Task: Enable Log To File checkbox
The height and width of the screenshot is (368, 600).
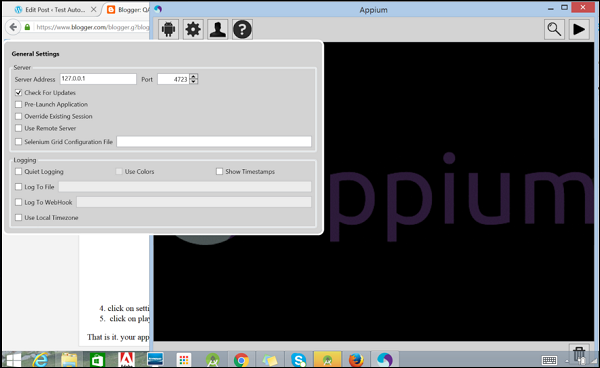Action: (18, 187)
